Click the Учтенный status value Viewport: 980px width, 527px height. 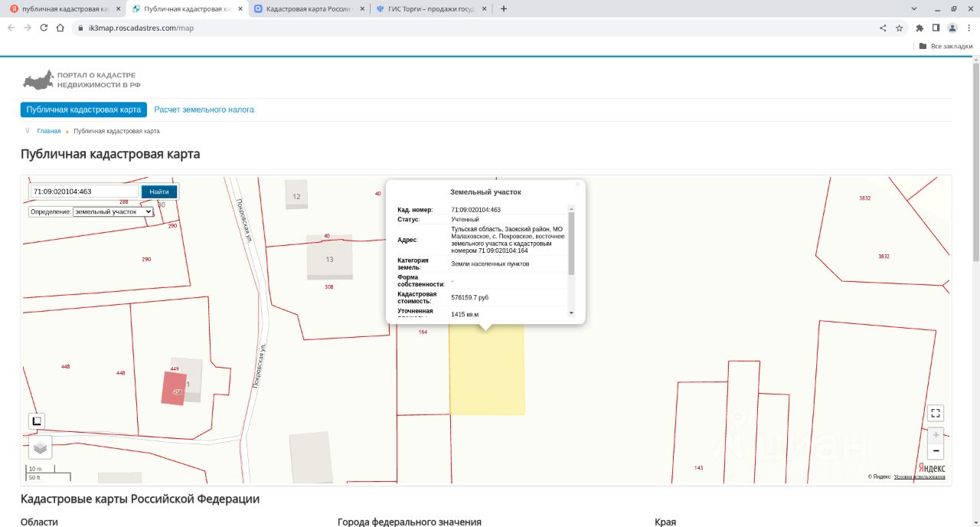(465, 219)
